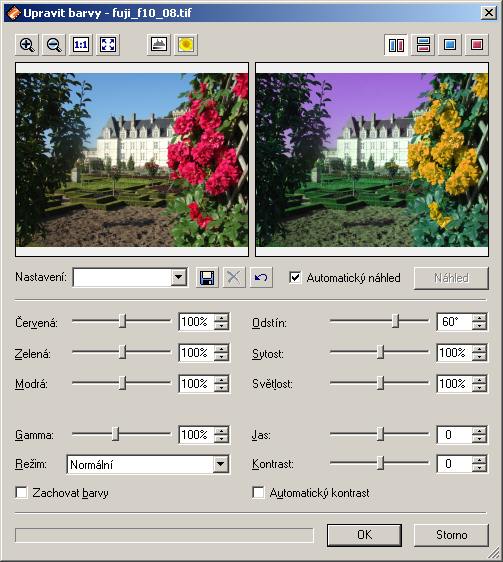Screen dimensions: 503x562
Task: Show only the blue original view
Action: (x=450, y=45)
